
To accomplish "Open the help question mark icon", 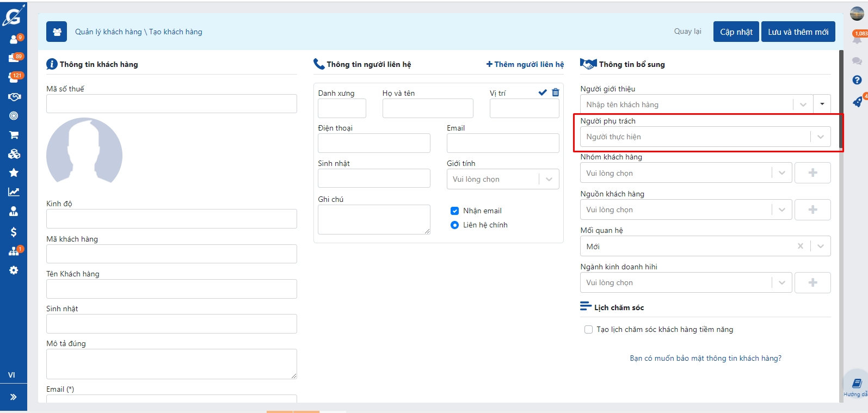I will pos(857,80).
